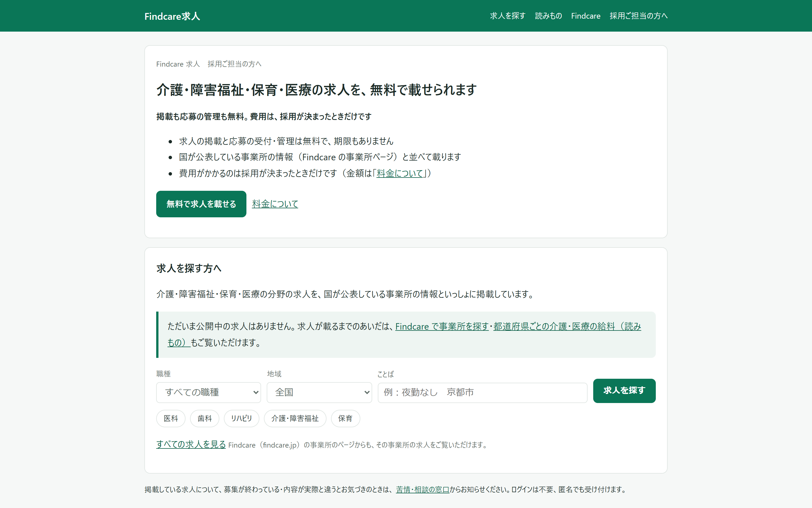
Task: Click the heading 求人を探す方へ
Action: (189, 268)
